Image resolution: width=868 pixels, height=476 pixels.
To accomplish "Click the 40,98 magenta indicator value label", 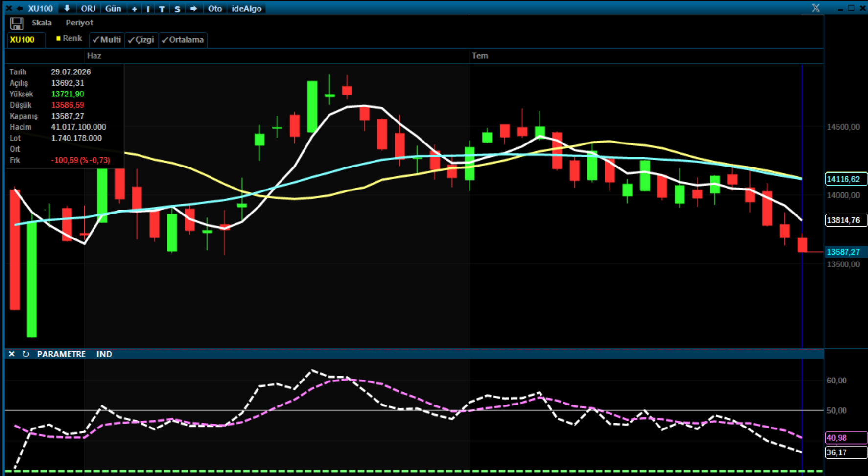I will [x=846, y=438].
